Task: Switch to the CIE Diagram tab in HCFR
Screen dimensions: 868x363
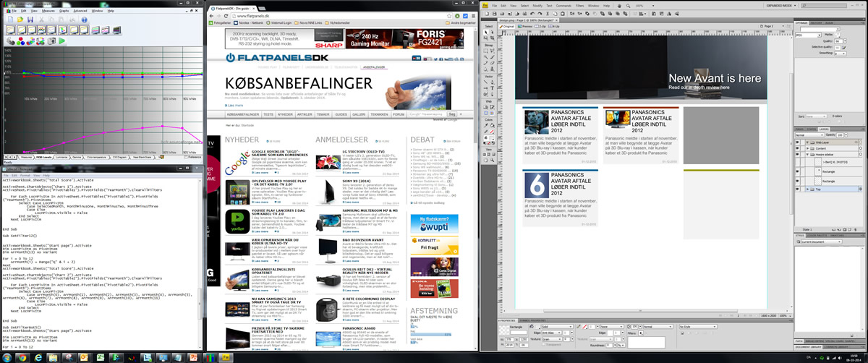Action: [119, 157]
